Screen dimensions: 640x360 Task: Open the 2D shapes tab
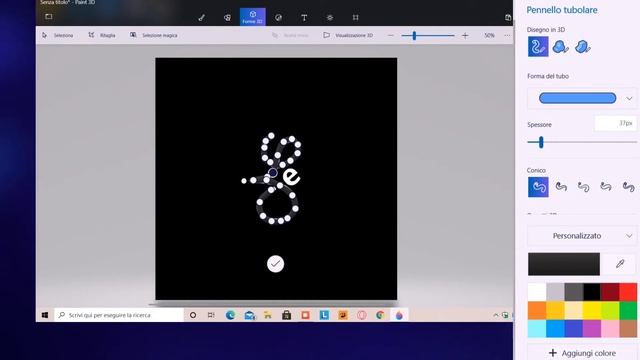[227, 18]
